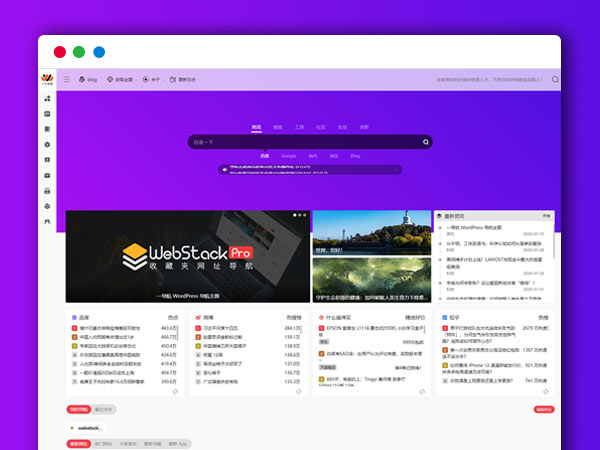Select the third sidebar icon shaped like a book
The image size is (600, 450).
coord(47,129)
